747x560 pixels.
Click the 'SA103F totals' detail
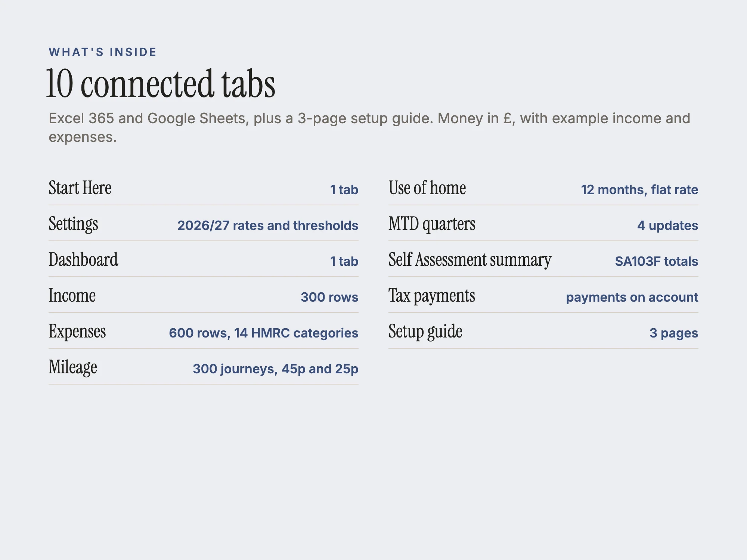tap(657, 261)
